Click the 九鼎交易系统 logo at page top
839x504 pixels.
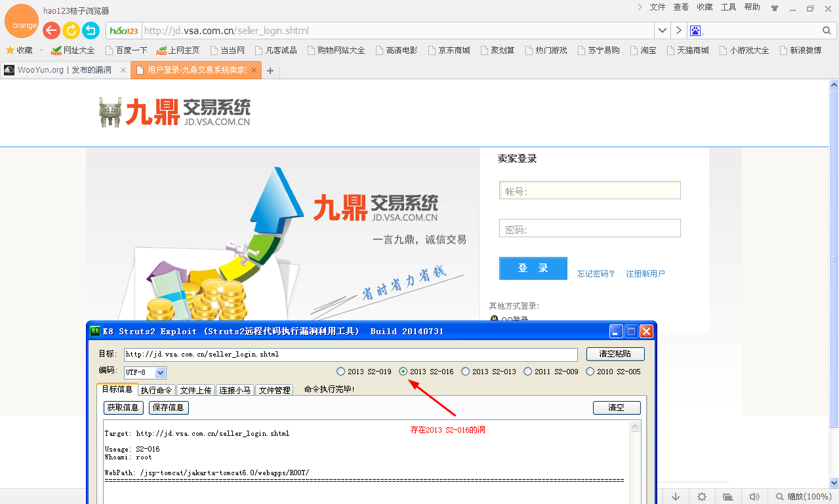pos(174,111)
